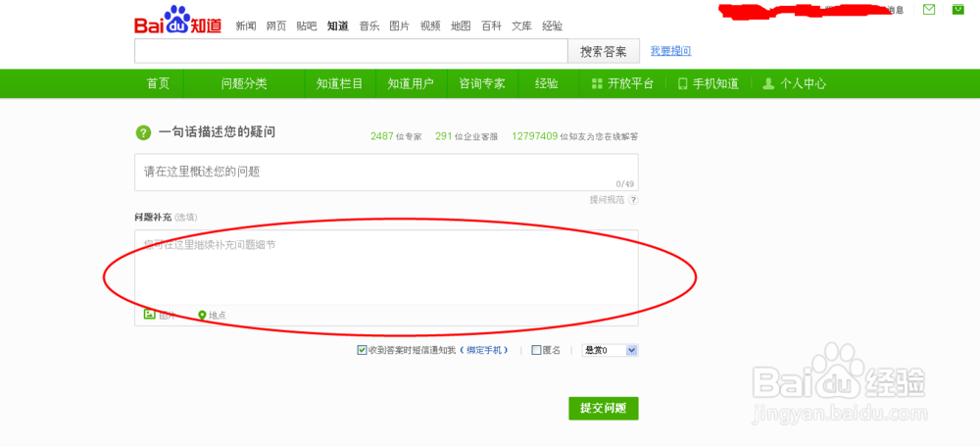Open the mail envelope icon

tap(929, 10)
